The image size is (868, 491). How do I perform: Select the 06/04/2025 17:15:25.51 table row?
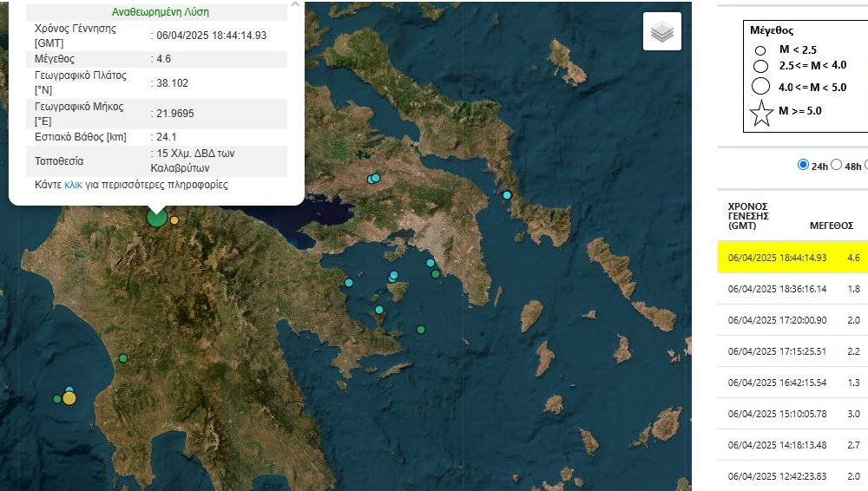[792, 351]
